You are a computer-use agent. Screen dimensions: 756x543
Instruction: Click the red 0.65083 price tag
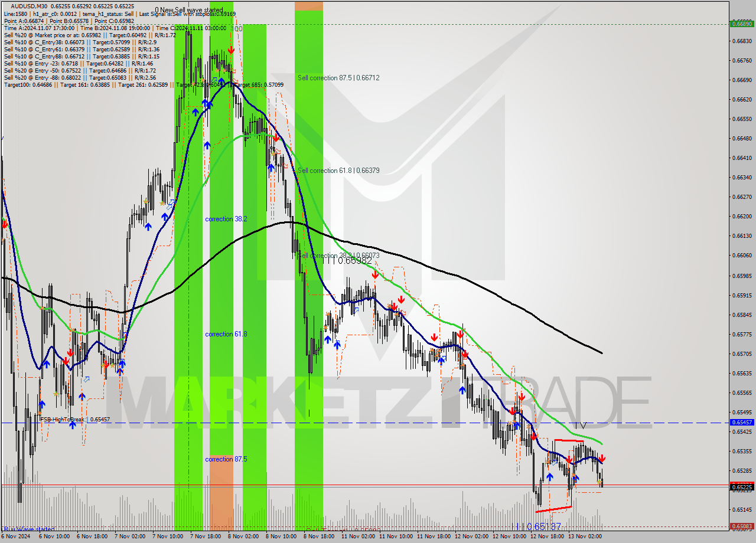pyautogui.click(x=742, y=526)
